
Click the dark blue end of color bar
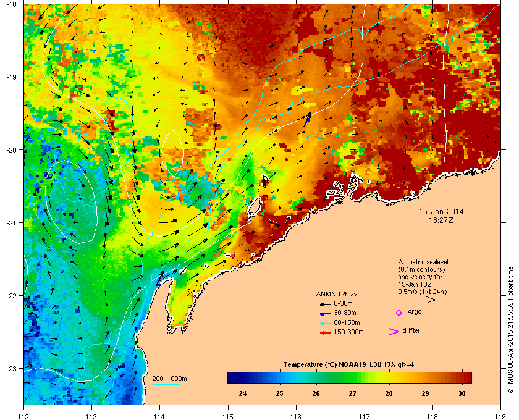(x=232, y=377)
